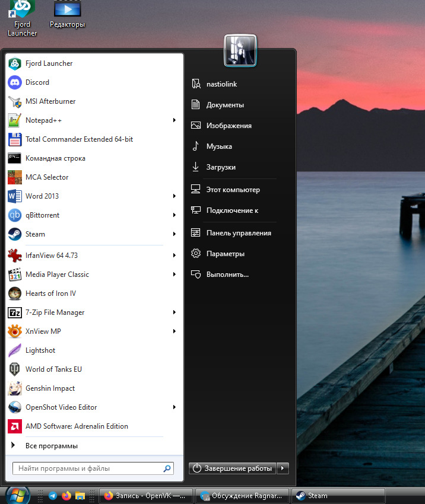The height and width of the screenshot is (504, 425).
Task: Open Total Commander Extended 64-bit
Action: point(94,139)
